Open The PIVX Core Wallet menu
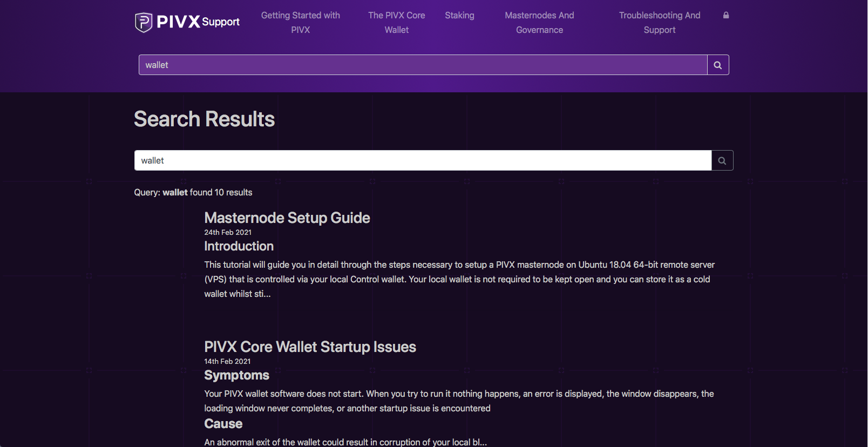 click(x=397, y=23)
